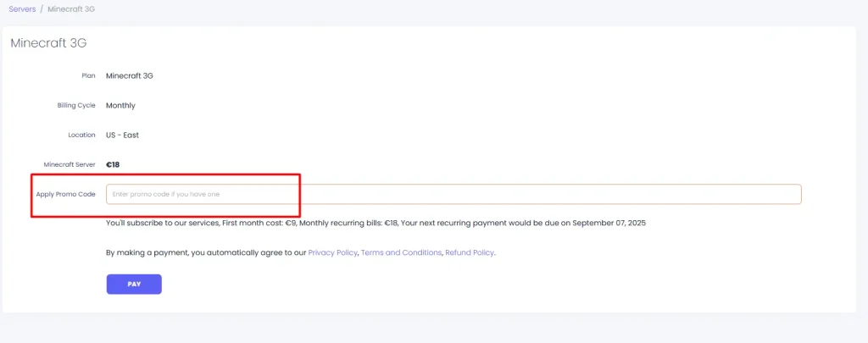This screenshot has height=343, width=868.
Task: Click the breadcrumb slash separator
Action: coord(42,8)
